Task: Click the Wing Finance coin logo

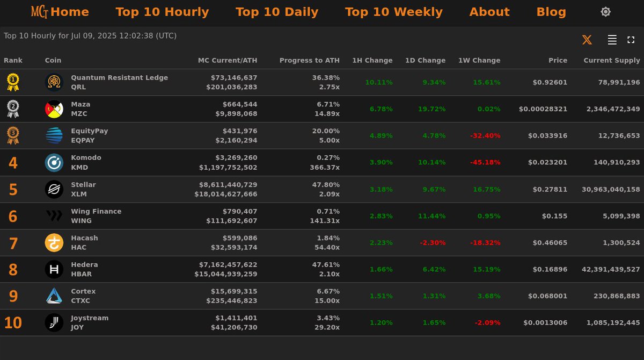Action: tap(54, 216)
